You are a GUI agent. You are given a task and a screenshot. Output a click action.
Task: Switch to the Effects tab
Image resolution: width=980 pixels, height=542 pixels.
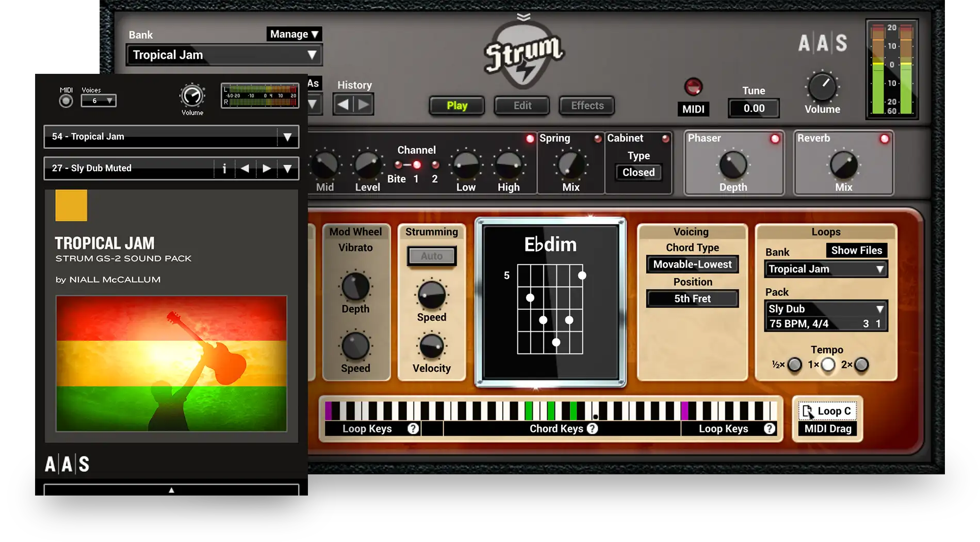click(587, 106)
